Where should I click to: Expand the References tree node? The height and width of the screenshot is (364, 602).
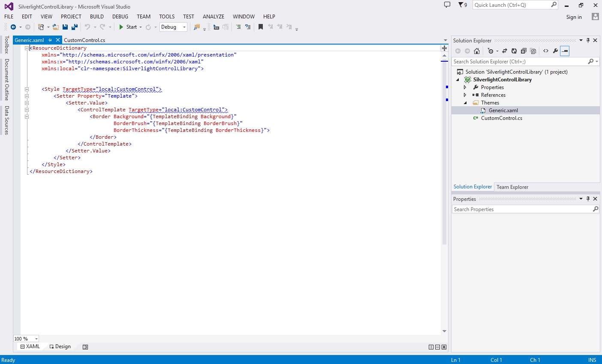465,95
